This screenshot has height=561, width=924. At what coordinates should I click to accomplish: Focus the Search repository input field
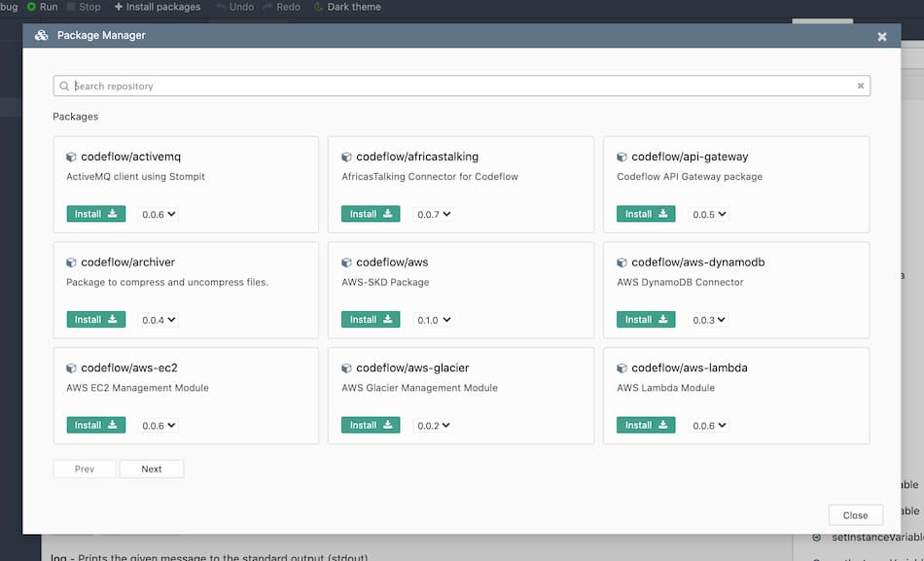point(462,87)
